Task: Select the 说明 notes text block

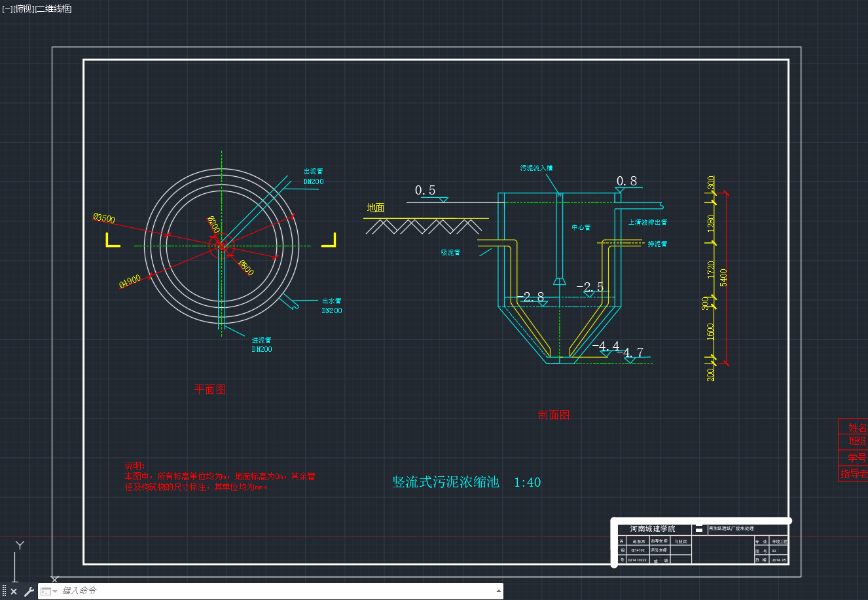Action: tap(220, 476)
